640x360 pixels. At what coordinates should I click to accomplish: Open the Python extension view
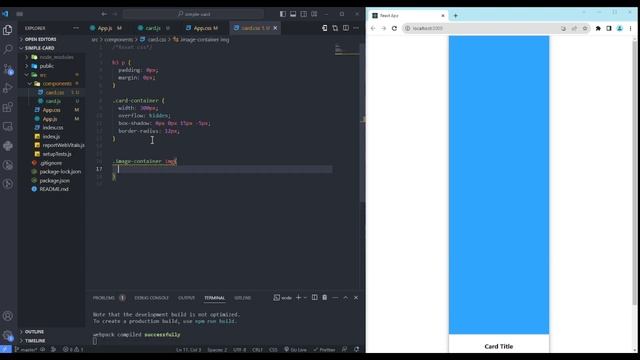point(7,146)
